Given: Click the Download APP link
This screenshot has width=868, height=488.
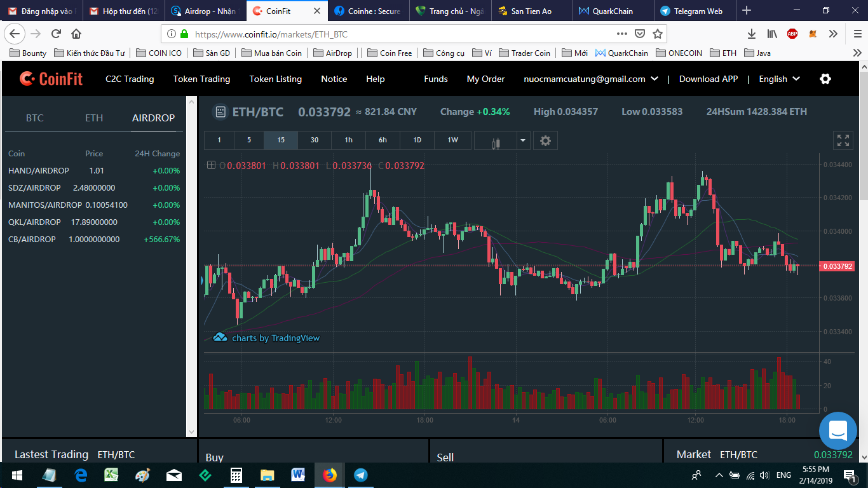Looking at the screenshot, I should (x=709, y=79).
